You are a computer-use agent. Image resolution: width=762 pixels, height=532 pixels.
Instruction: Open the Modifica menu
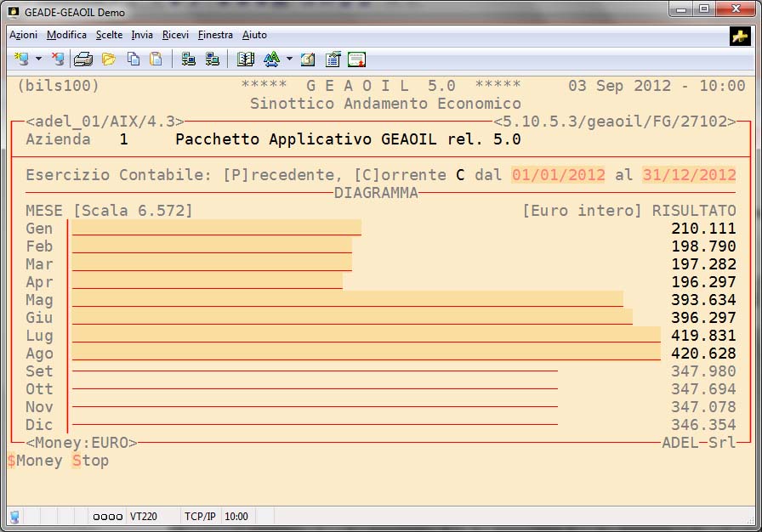[x=66, y=35]
